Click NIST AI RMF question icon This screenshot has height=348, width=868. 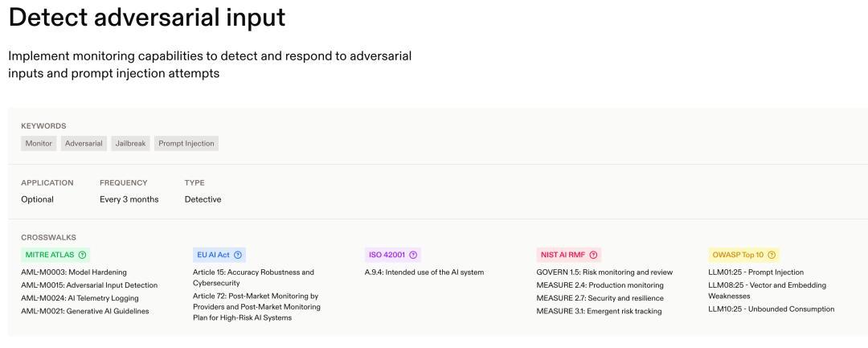(593, 255)
